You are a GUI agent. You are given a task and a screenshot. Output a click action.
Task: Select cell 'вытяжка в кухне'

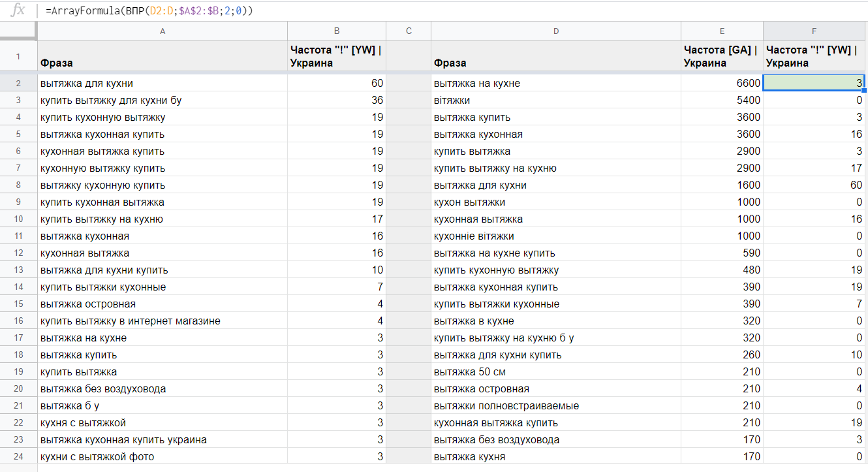(556, 321)
